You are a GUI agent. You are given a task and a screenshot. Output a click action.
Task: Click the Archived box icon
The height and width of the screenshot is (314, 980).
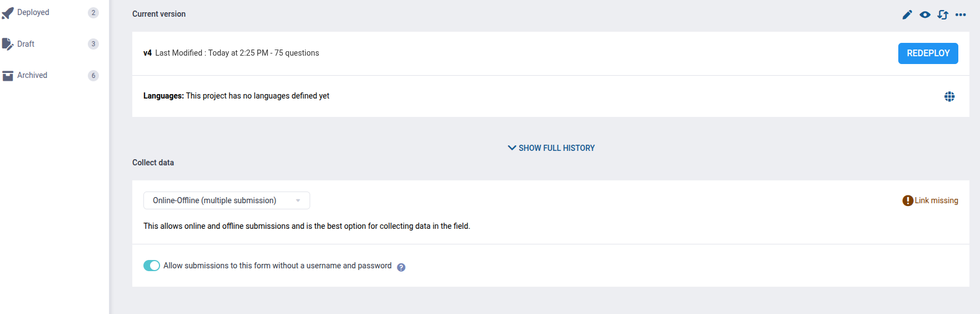pyautogui.click(x=8, y=76)
